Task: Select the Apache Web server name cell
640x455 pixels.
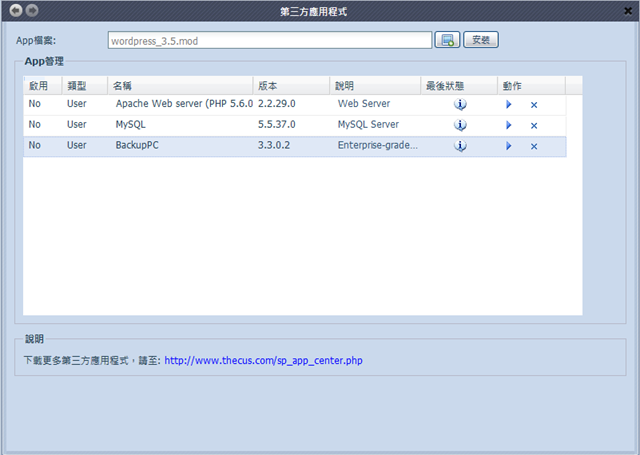Action: pos(184,104)
